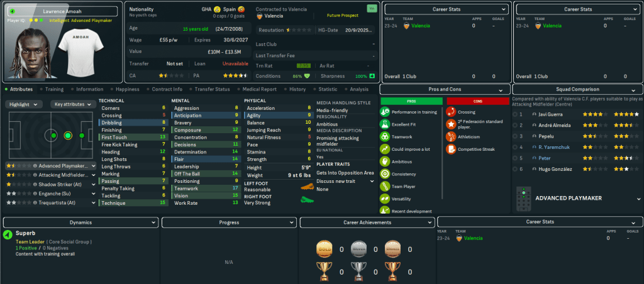Click the Athleticism con icon
This screenshot has height=284, width=644.
click(x=451, y=136)
